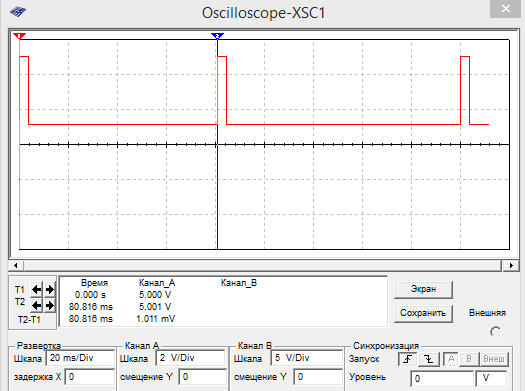Viewport: 525px width, 391px height.
Task: Click the red T1 cursor marker
Action: [x=19, y=35]
